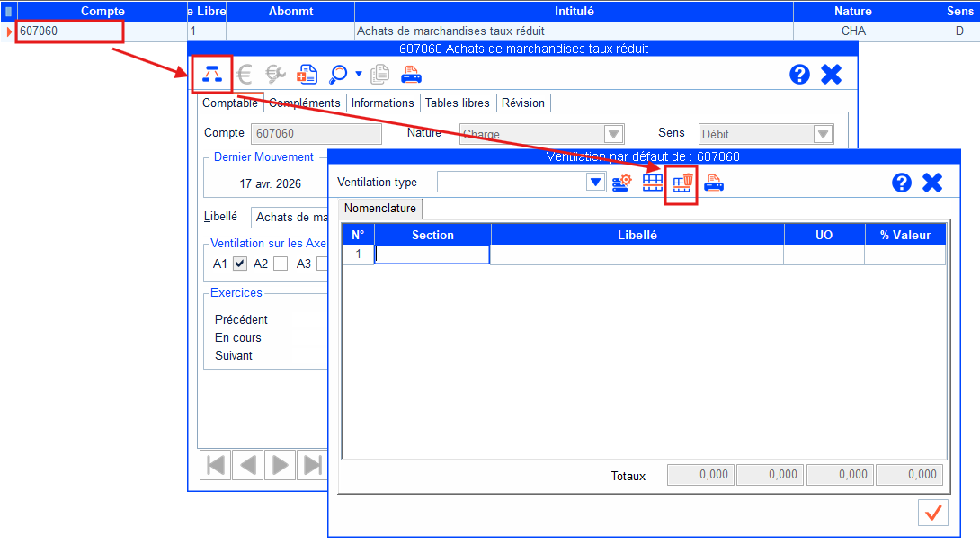Screen dimensions: 980x545
Task: Open the ventilation (hierarchy) icon in account toolbar
Action: pyautogui.click(x=212, y=75)
